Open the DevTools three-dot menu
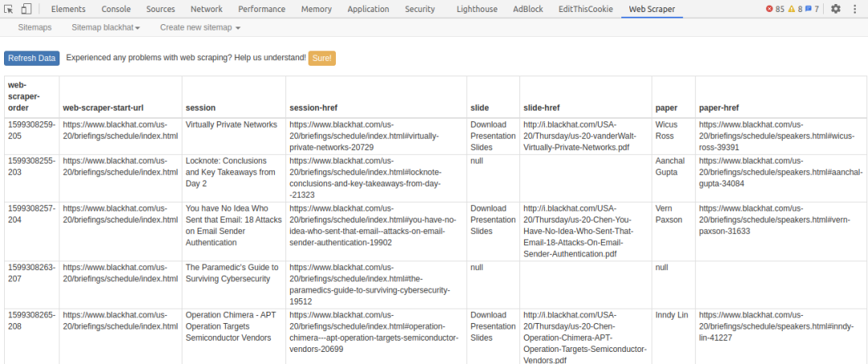 (x=854, y=9)
